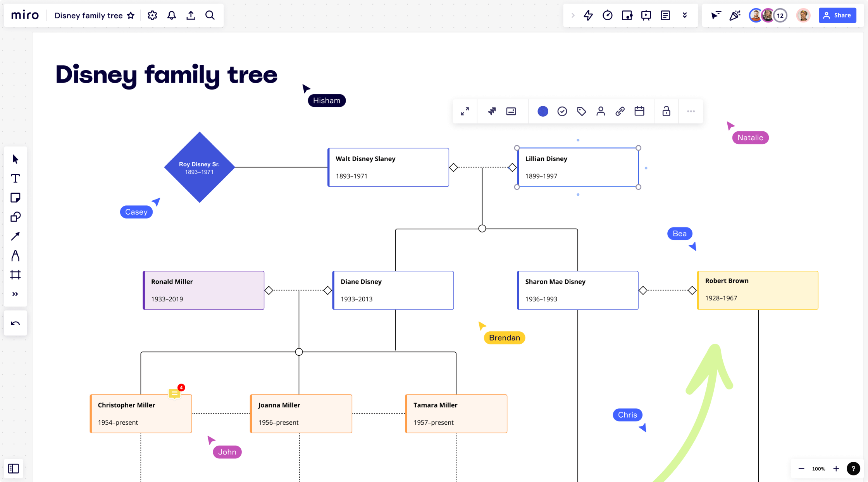The width and height of the screenshot is (868, 482).
Task: Open the tag icon on card toolbar
Action: click(581, 112)
